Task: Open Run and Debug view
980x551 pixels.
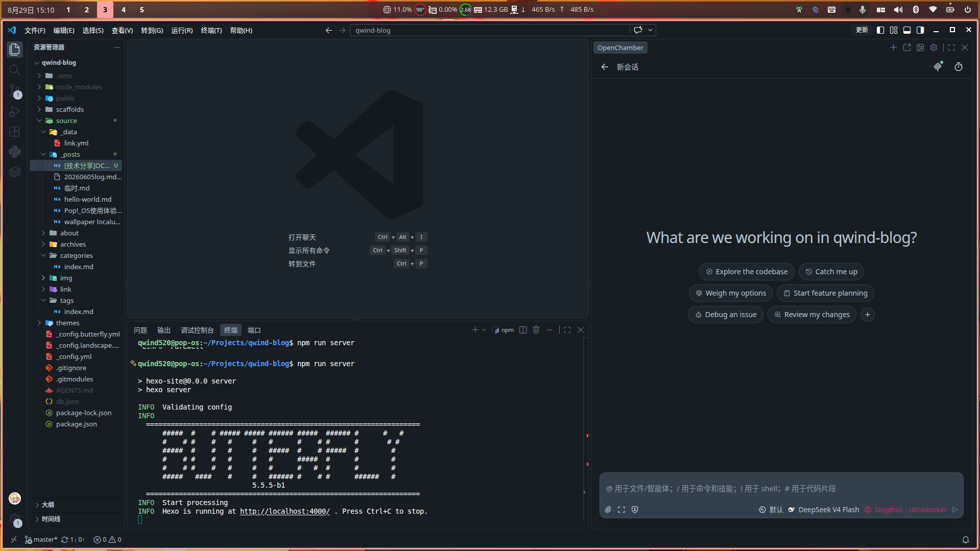Action: 15,111
